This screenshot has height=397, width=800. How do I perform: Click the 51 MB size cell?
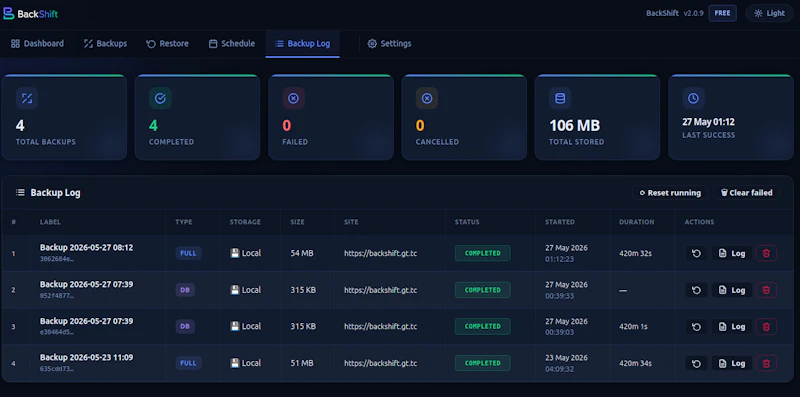coord(302,363)
